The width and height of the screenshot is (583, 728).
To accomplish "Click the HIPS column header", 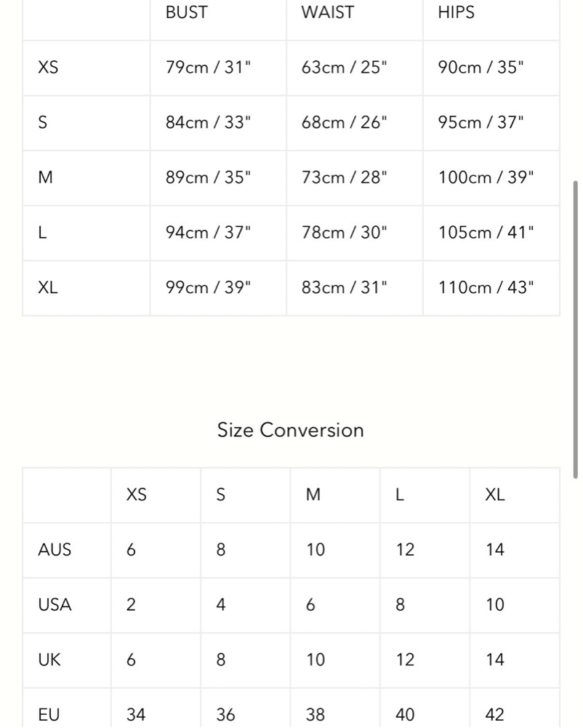I will point(456,12).
